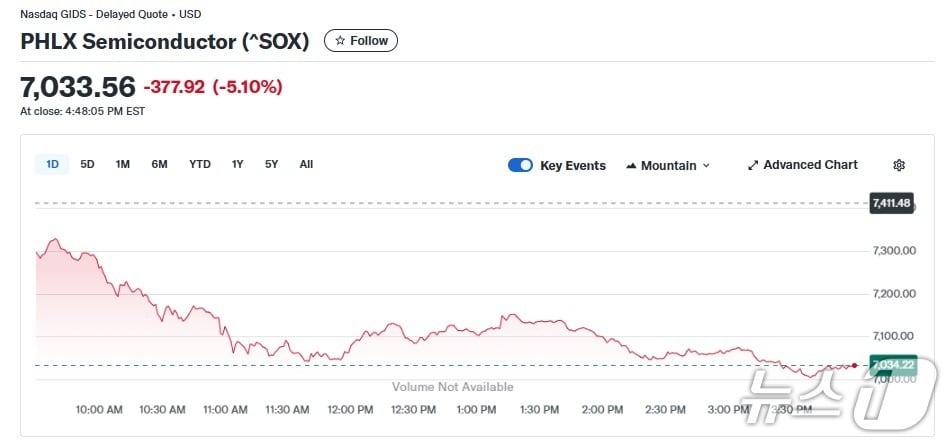
Task: Switch to the 5D time range
Action: [87, 164]
